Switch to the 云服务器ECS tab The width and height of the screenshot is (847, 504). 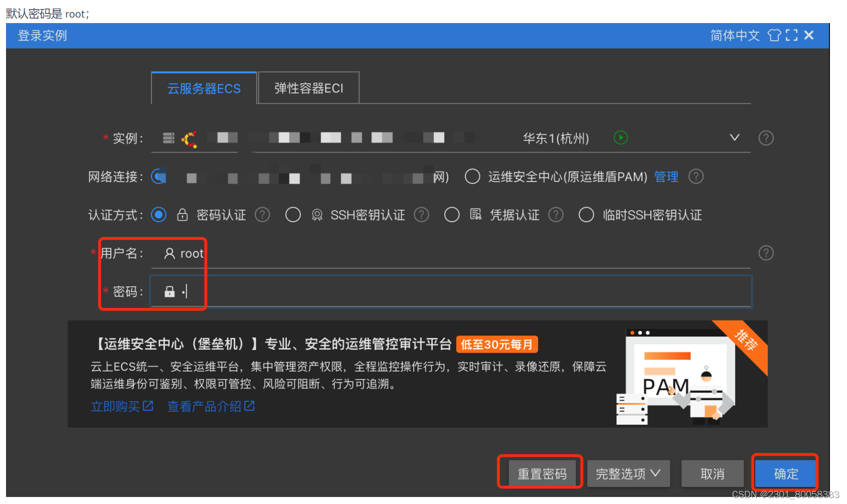204,88
